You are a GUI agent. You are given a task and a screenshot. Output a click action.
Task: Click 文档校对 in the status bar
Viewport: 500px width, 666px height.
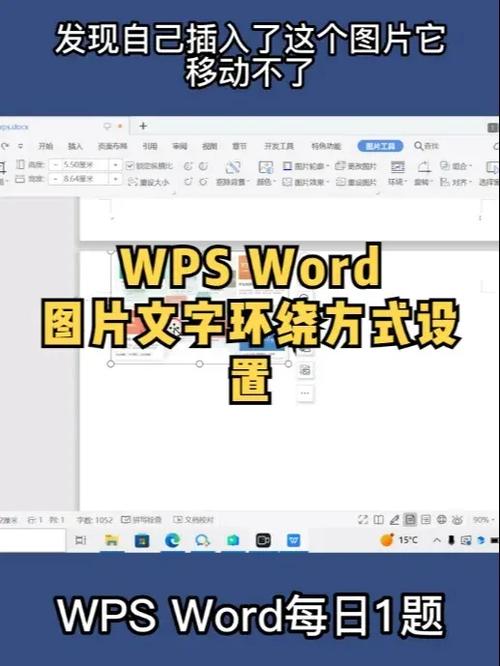(194, 519)
